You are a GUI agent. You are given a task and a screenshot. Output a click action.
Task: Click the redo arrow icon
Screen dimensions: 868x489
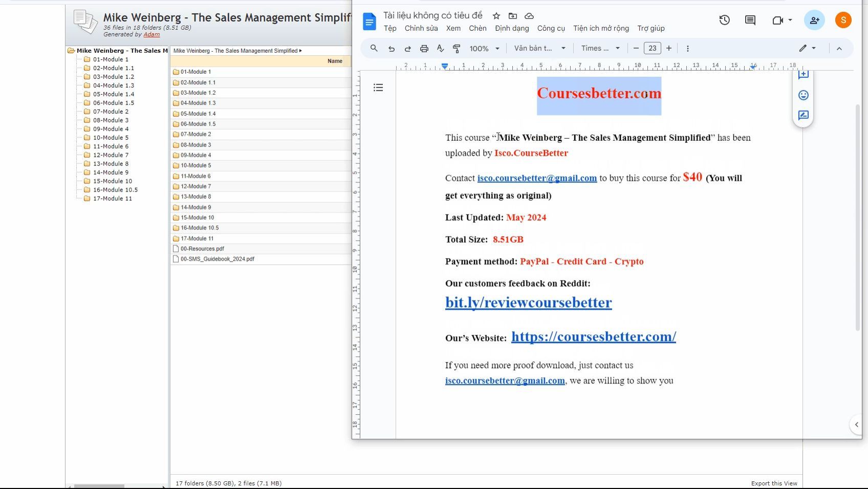[408, 49]
